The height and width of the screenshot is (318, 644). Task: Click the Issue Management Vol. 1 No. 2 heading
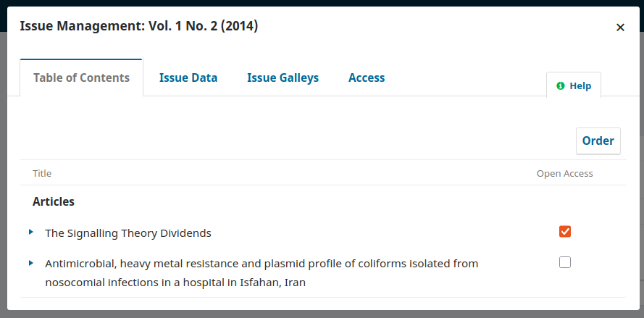(139, 27)
